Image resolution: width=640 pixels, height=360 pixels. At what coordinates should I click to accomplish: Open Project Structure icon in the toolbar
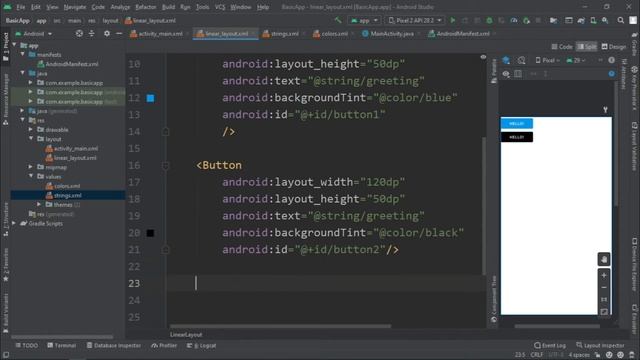[553, 20]
